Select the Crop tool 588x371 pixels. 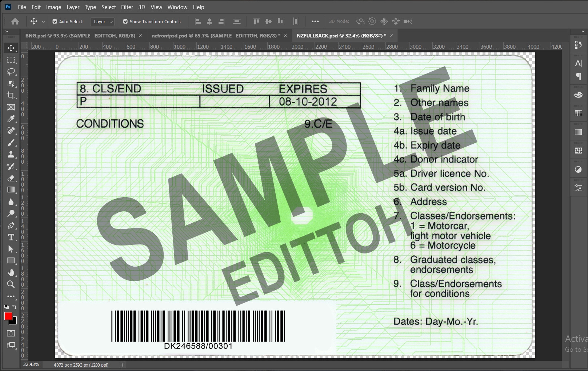11,95
